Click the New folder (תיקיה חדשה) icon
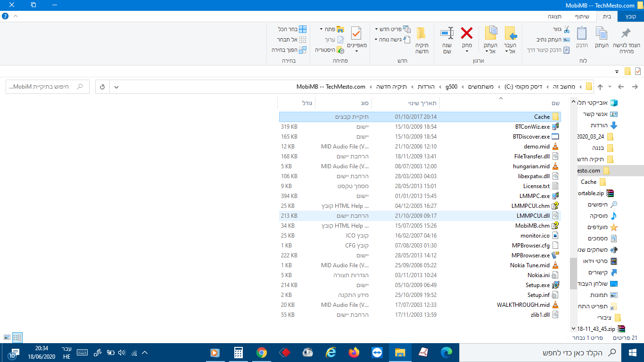The width and height of the screenshot is (644, 362). point(421,33)
